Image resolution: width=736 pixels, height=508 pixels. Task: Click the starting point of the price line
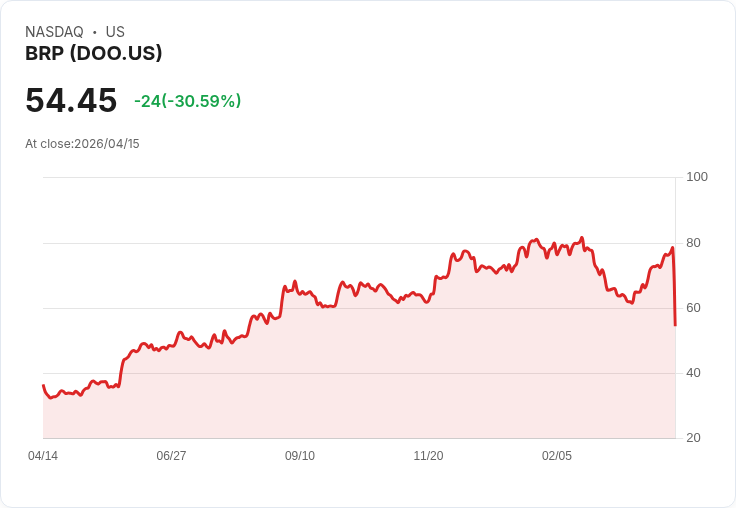click(x=43, y=385)
